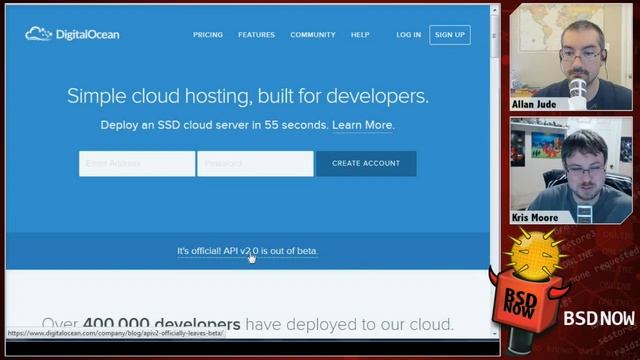Image resolution: width=640 pixels, height=360 pixels.
Task: Open the Pricing page
Action: pos(208,35)
